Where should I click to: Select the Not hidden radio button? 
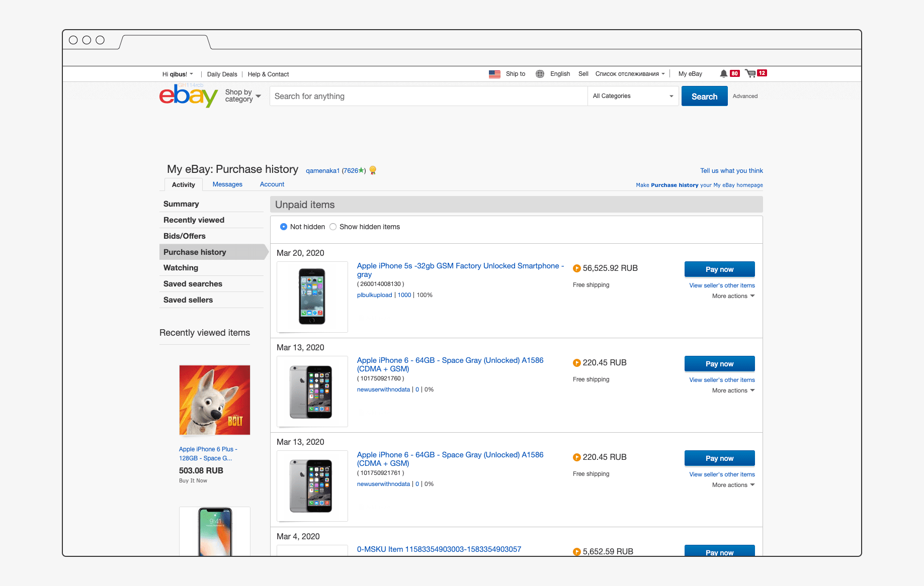point(284,227)
